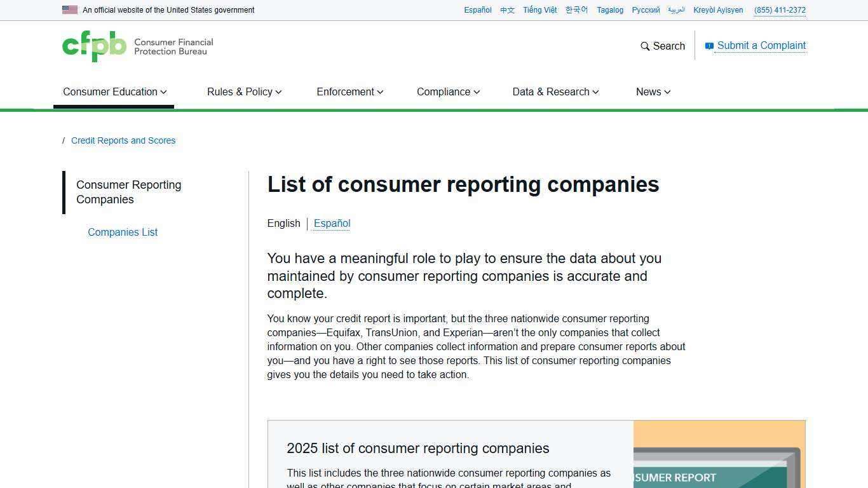
Task: Expand the Data & Research menu
Action: [x=555, y=91]
